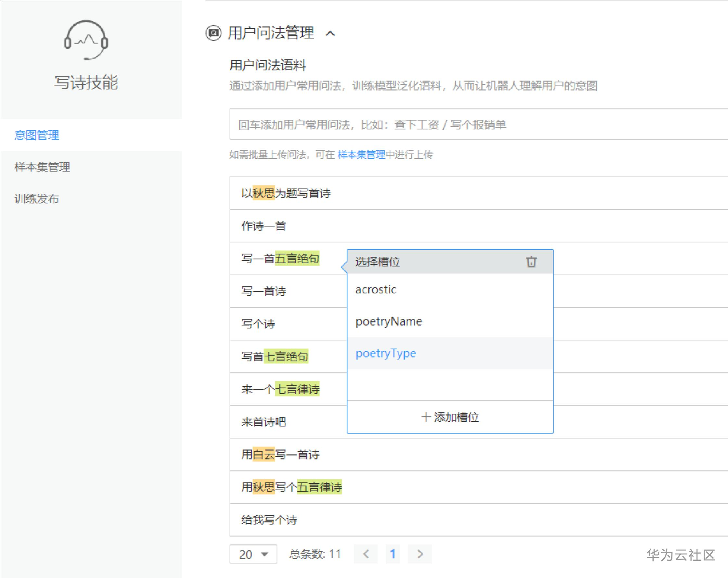Click the green highlighted 七言律诗 slot text
The width and height of the screenshot is (728, 578).
297,389
